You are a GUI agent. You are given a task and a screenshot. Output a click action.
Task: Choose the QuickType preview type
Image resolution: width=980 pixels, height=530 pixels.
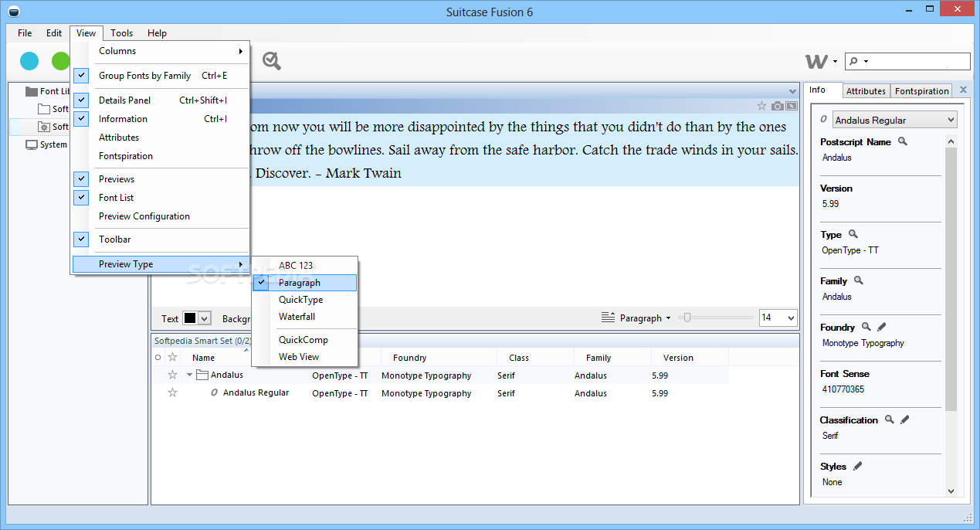[x=305, y=300]
